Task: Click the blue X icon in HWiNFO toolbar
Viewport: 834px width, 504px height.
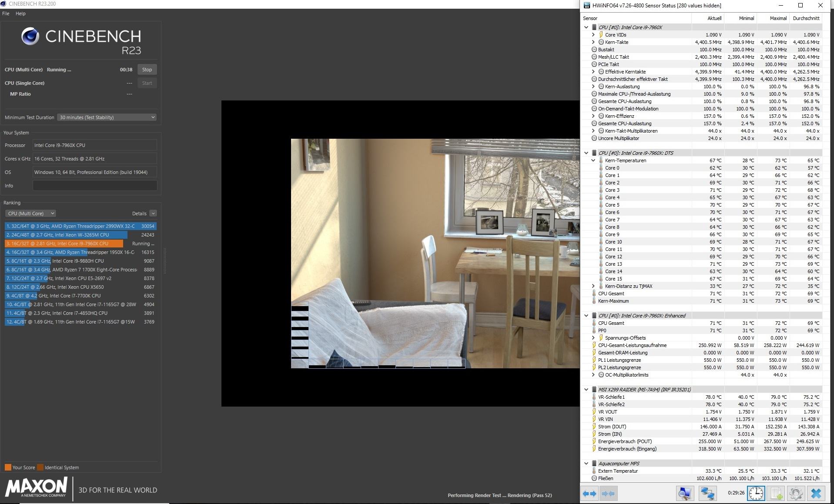Action: [816, 494]
